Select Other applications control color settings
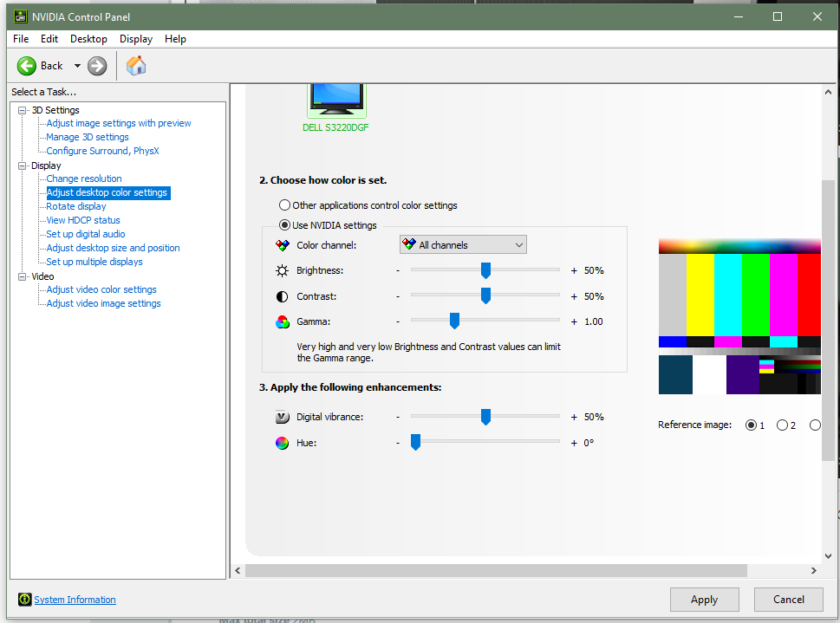 click(x=284, y=205)
